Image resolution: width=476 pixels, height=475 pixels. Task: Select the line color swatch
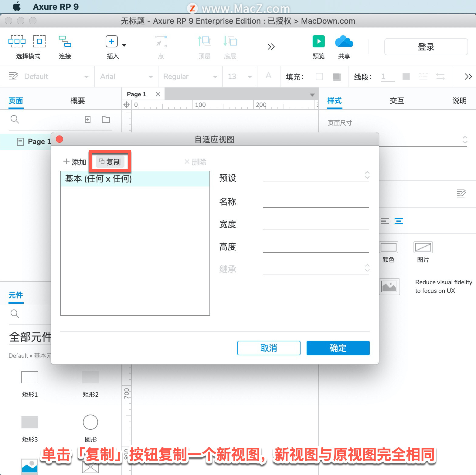click(x=406, y=77)
